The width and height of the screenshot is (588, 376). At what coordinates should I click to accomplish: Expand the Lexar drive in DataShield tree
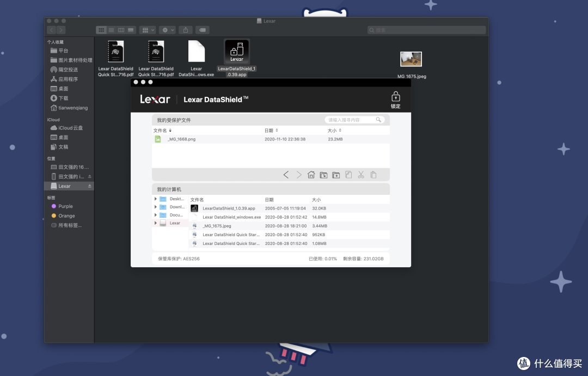[156, 223]
